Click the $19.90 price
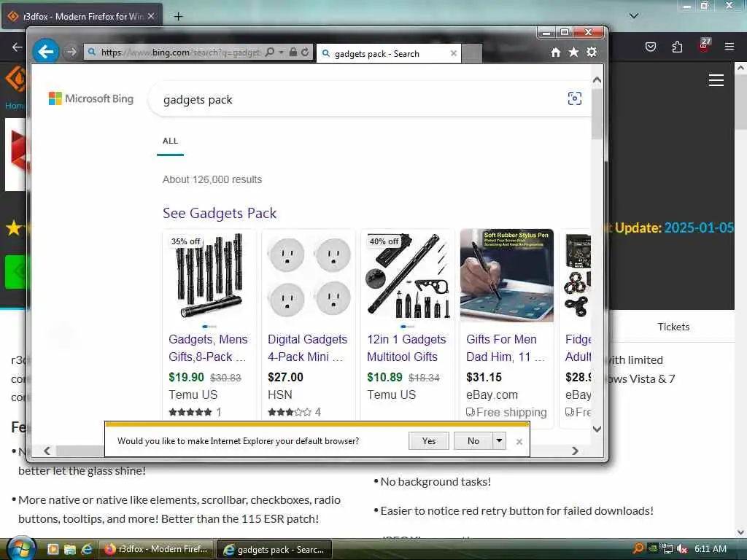This screenshot has width=747, height=560. pyautogui.click(x=186, y=377)
